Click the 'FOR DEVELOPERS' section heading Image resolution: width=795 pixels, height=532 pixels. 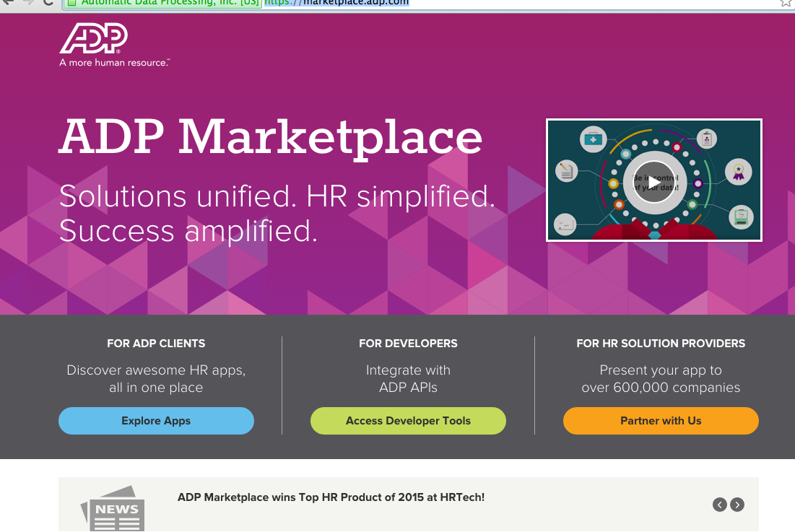click(408, 344)
